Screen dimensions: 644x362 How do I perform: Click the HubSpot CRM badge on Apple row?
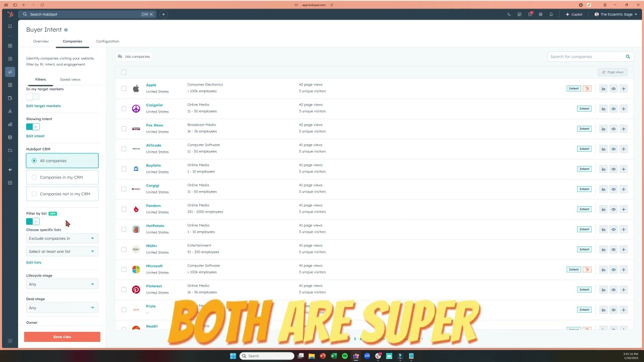(587, 88)
